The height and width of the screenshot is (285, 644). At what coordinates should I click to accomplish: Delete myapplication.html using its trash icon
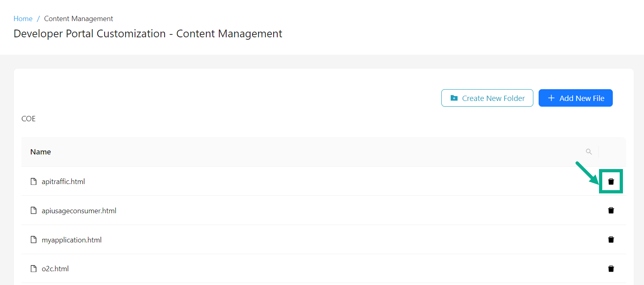611,240
